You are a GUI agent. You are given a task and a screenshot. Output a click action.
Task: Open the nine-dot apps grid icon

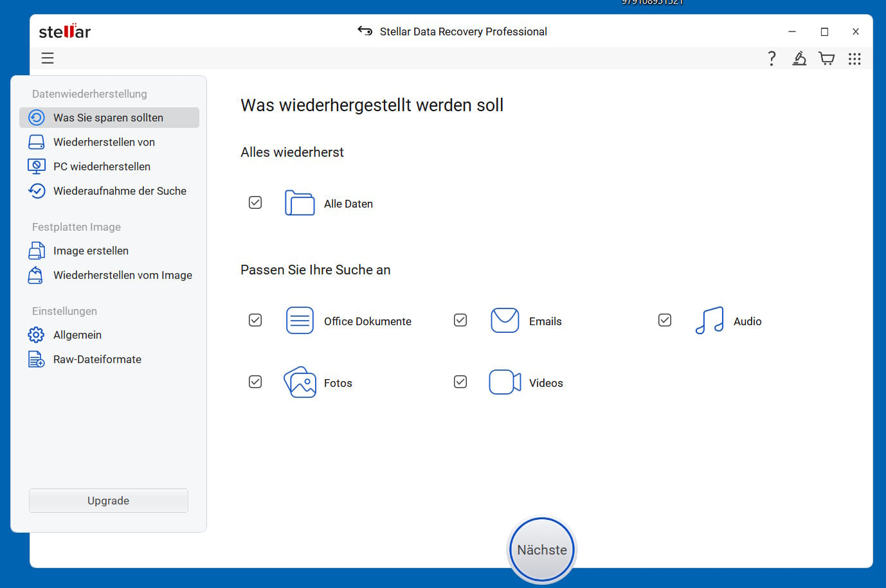(x=854, y=59)
